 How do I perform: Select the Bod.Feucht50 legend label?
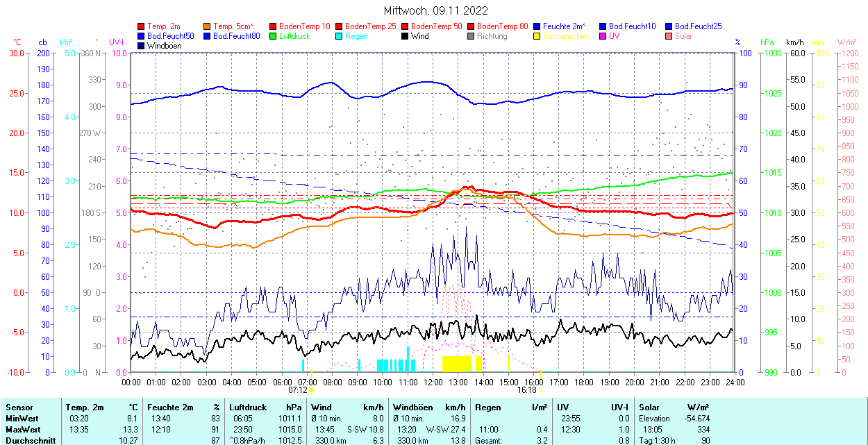click(171, 36)
